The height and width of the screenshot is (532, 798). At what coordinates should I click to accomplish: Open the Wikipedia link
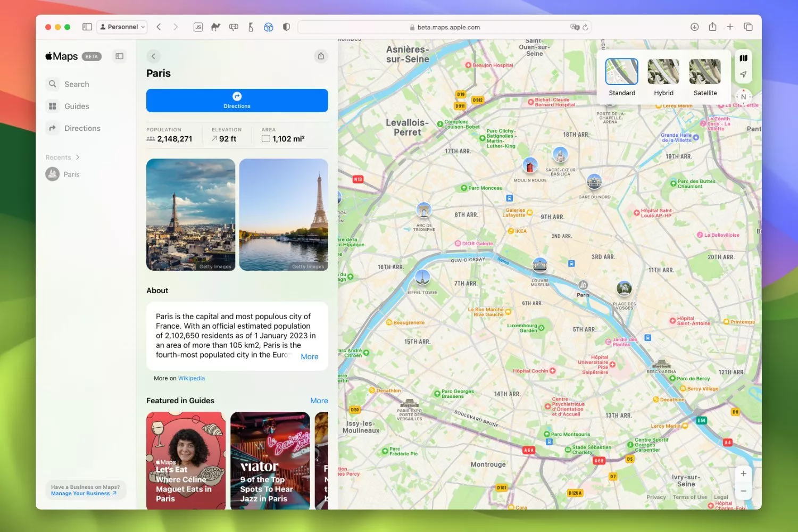coord(192,378)
